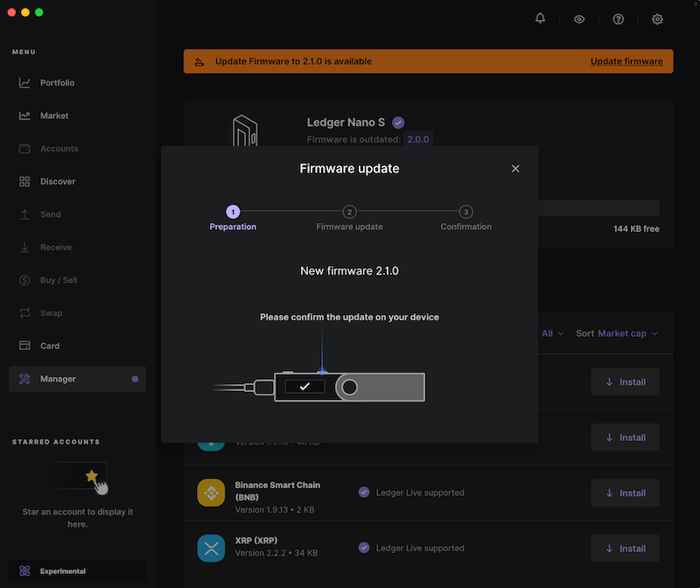Click the star in Starred Accounts
Image resolution: width=700 pixels, height=588 pixels.
pyautogui.click(x=92, y=476)
